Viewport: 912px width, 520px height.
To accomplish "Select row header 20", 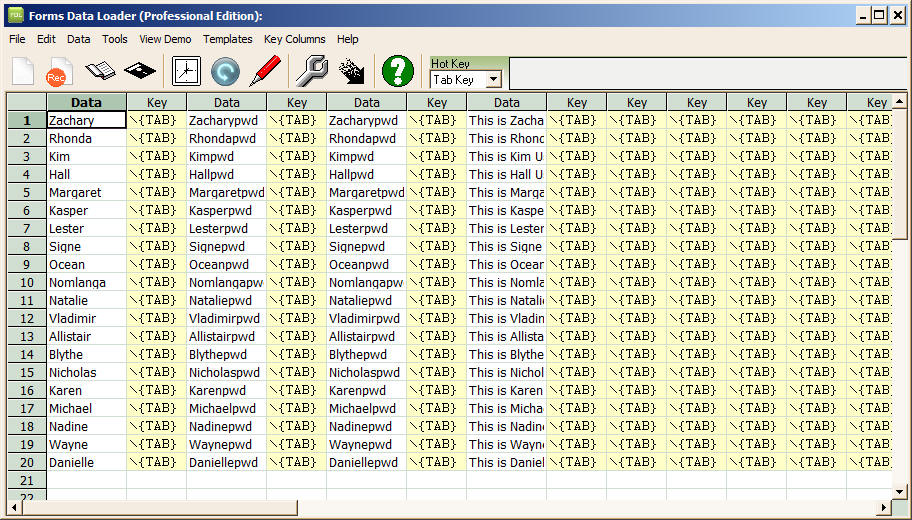I will [x=27, y=463].
